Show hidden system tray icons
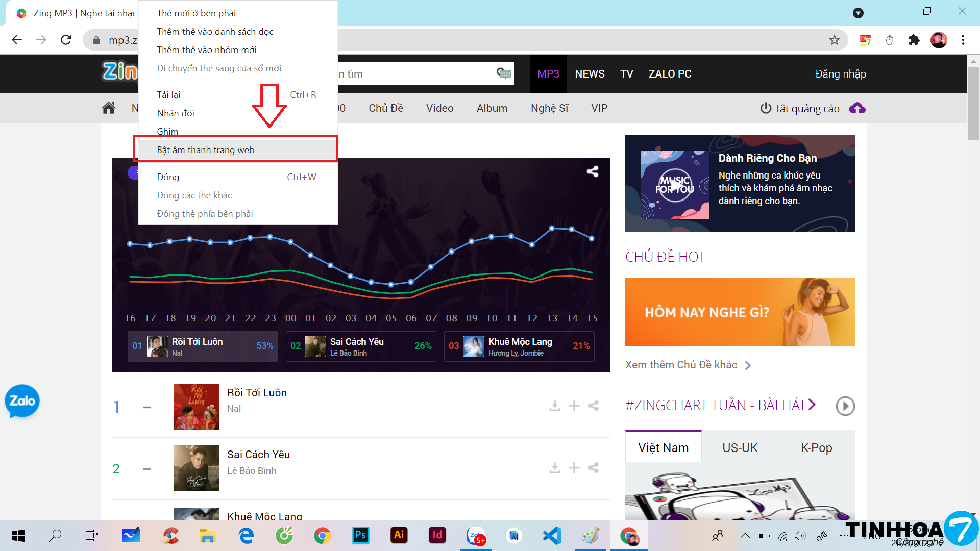 coord(745,536)
